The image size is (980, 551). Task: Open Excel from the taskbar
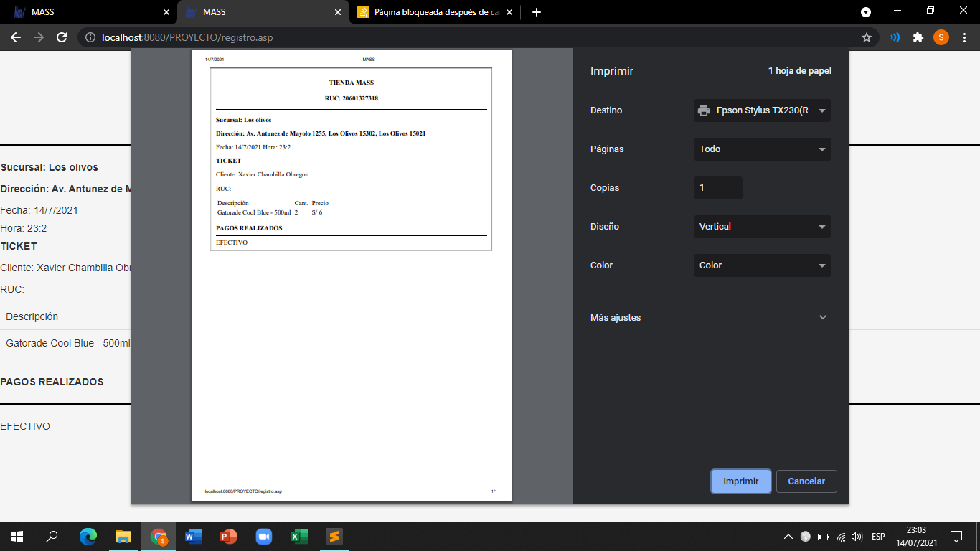(x=298, y=537)
